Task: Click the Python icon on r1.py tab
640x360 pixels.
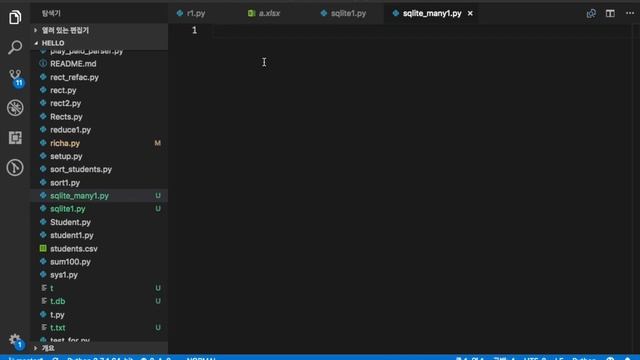Action: click(x=180, y=13)
